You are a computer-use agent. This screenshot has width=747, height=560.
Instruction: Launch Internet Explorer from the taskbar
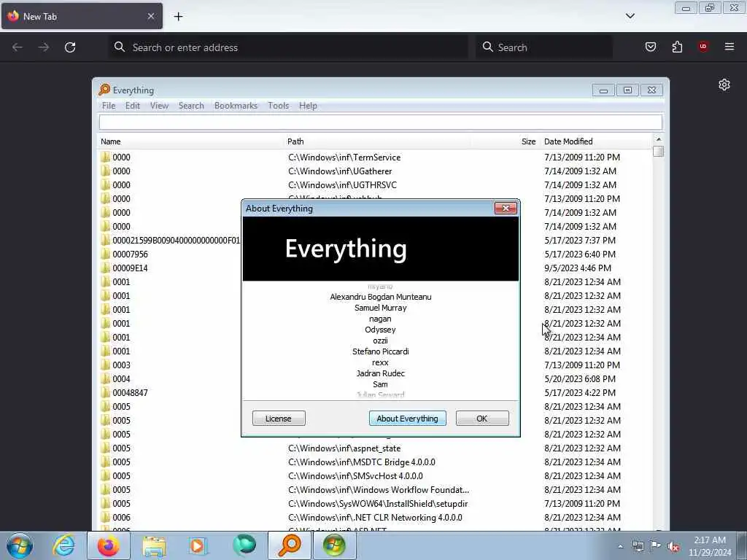tap(63, 545)
